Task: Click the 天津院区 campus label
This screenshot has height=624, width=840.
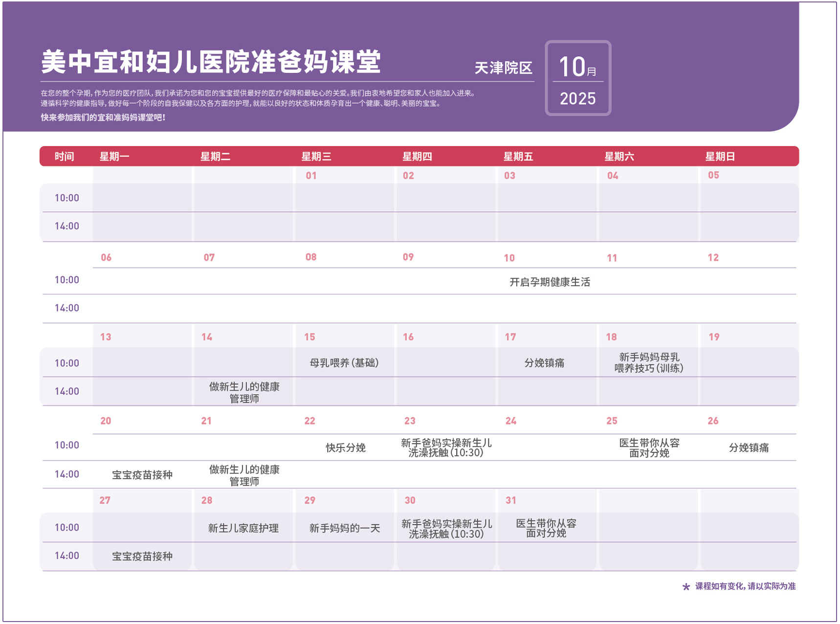Action: (503, 68)
